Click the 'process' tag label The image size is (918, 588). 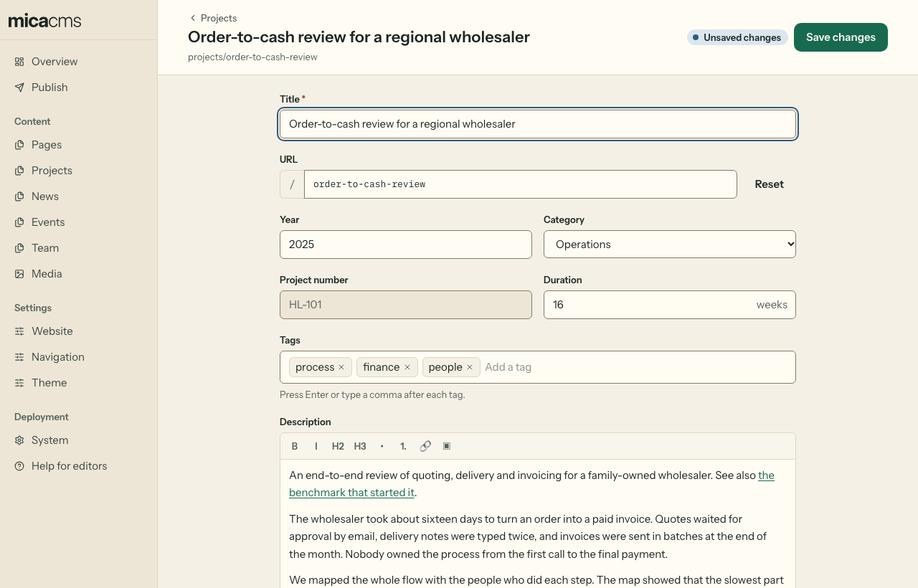[x=315, y=367]
